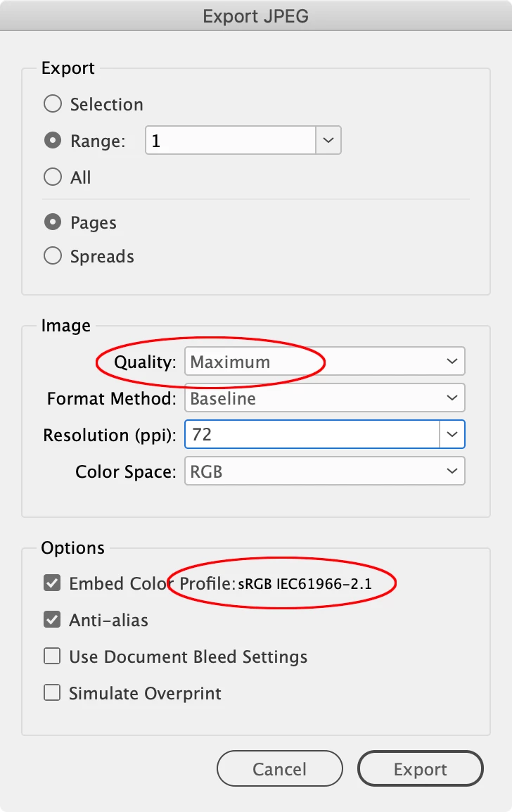Select the All radio button

click(x=53, y=177)
